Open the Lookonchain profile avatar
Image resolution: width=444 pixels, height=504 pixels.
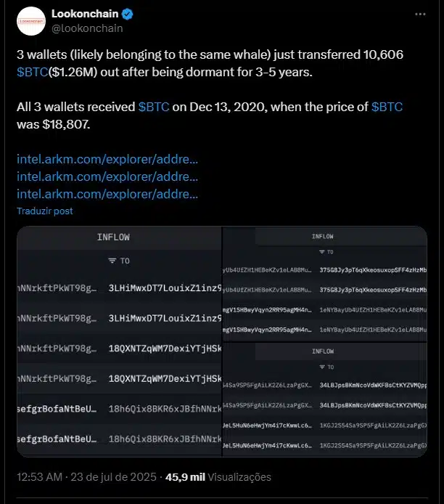coord(31,21)
